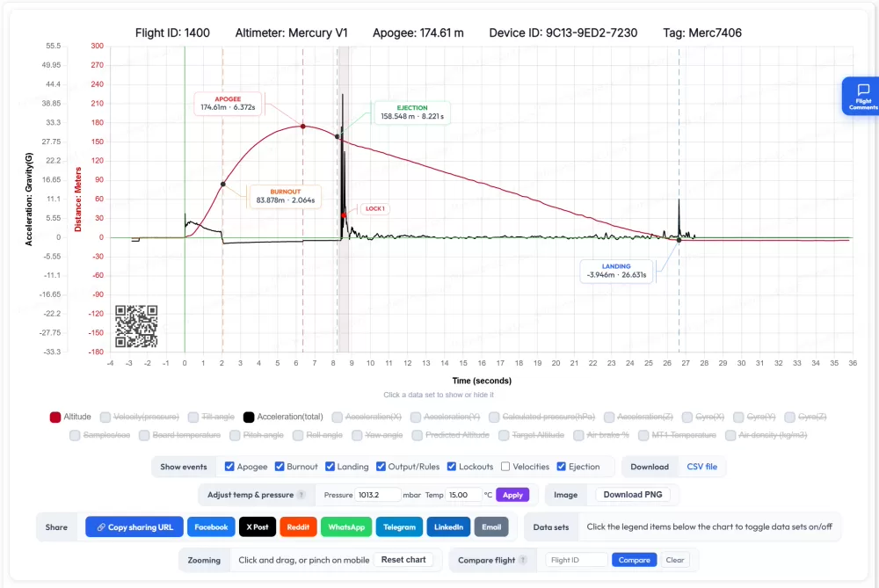The width and height of the screenshot is (879, 588).
Task: Click the Download PNG button
Action: pos(633,495)
